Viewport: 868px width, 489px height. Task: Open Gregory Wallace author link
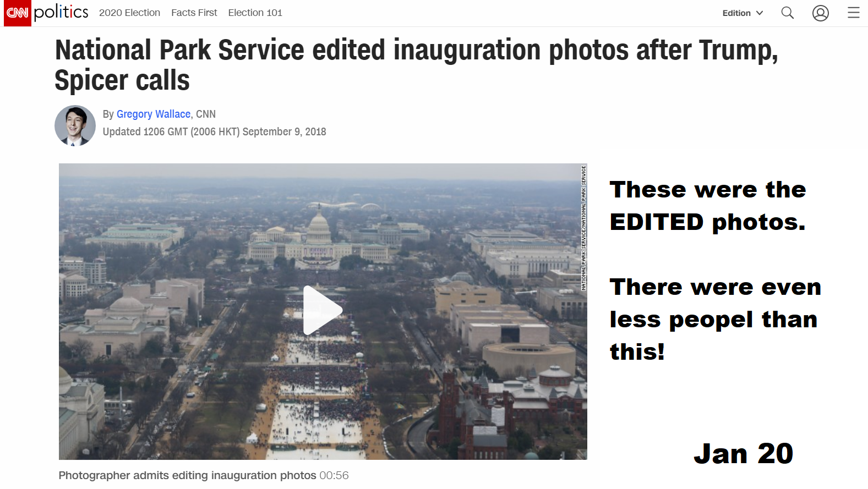point(154,114)
